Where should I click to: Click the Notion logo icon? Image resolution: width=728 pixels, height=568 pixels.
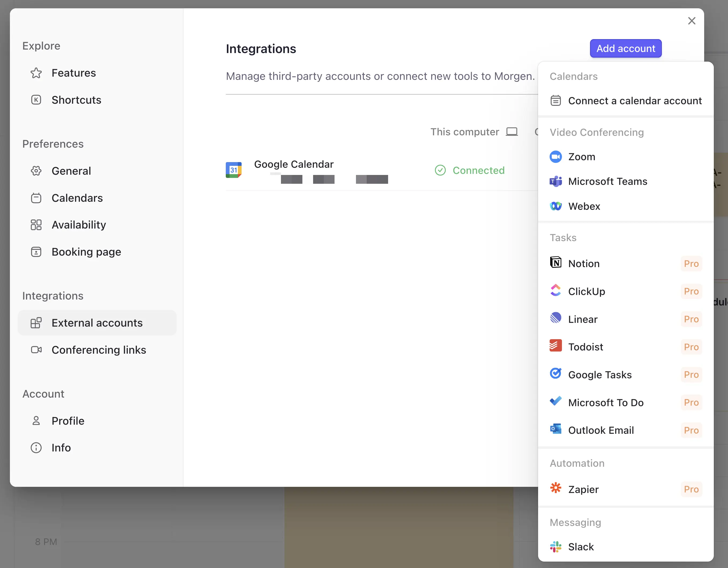556,263
